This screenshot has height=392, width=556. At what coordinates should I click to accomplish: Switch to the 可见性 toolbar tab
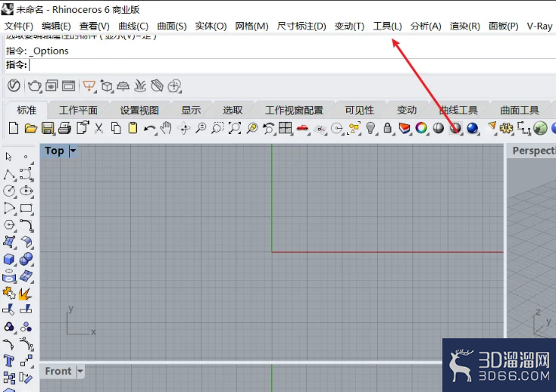(359, 110)
